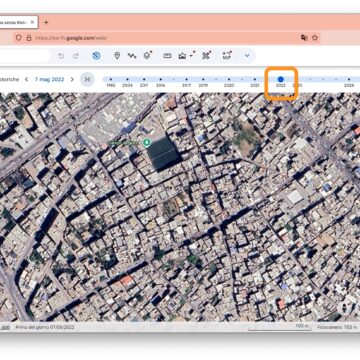Expand the image overlay dropdown arrow
Viewport: 360px width, 360px height.
coord(191,56)
